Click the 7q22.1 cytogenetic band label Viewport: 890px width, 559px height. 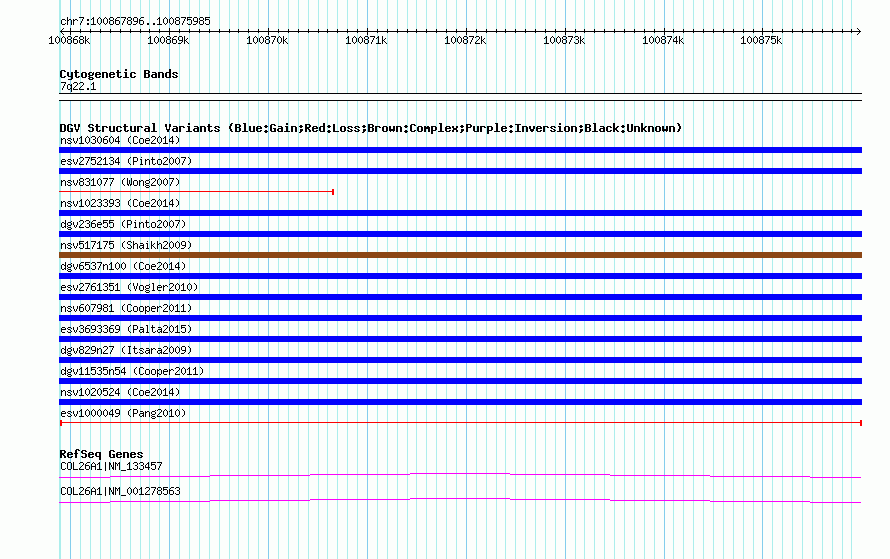tap(78, 86)
